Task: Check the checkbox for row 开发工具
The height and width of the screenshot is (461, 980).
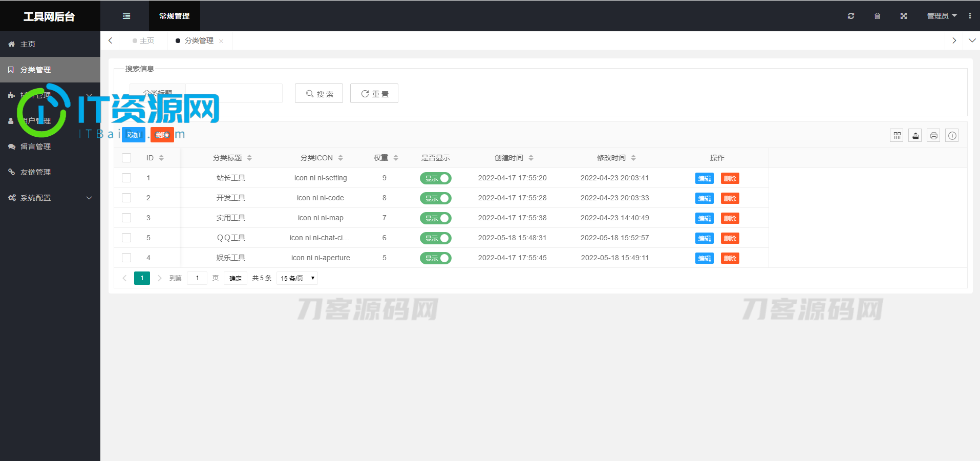Action: coord(126,198)
